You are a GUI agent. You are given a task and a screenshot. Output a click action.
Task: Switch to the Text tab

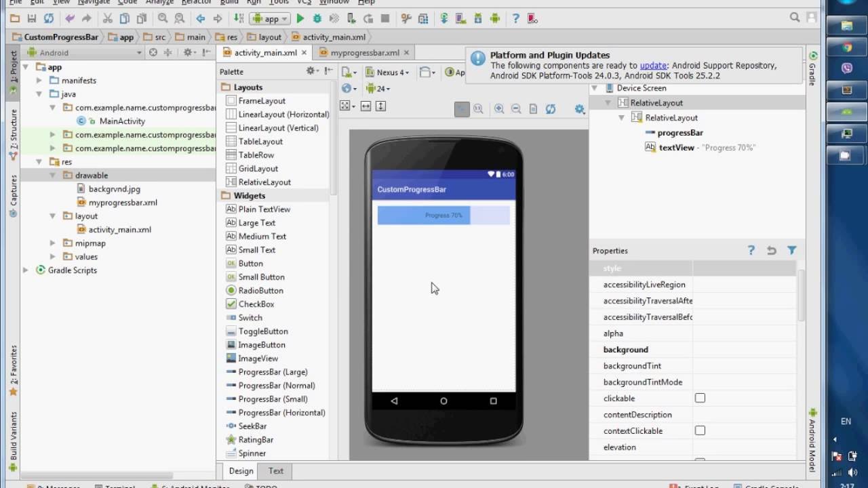point(276,471)
